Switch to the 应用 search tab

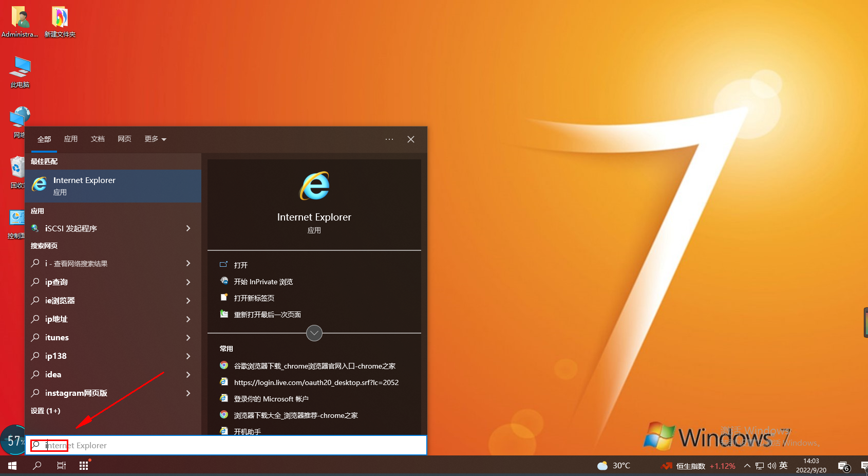coord(71,139)
